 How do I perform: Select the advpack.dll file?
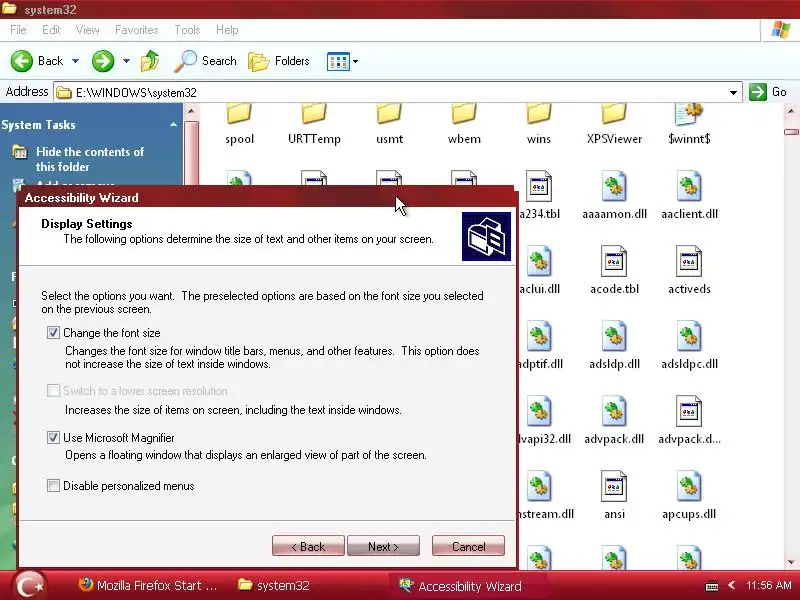click(614, 420)
